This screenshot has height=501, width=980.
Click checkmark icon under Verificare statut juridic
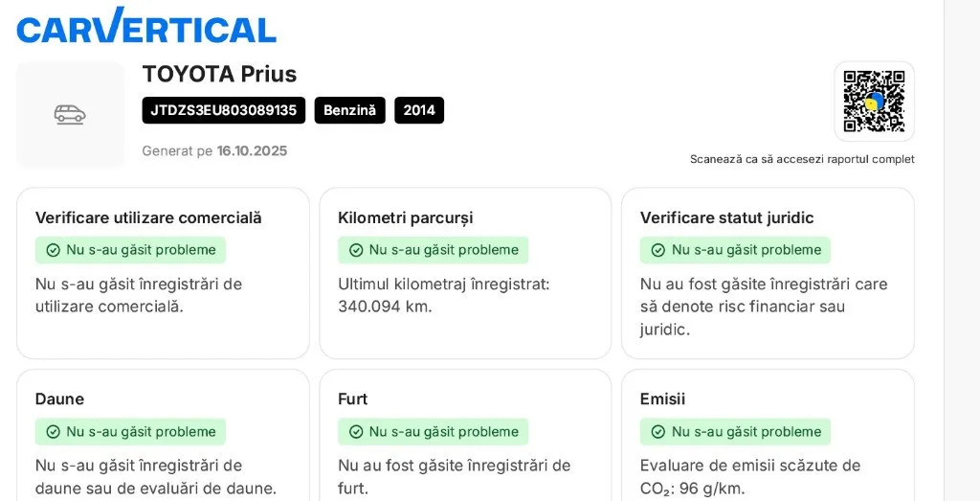coord(658,250)
